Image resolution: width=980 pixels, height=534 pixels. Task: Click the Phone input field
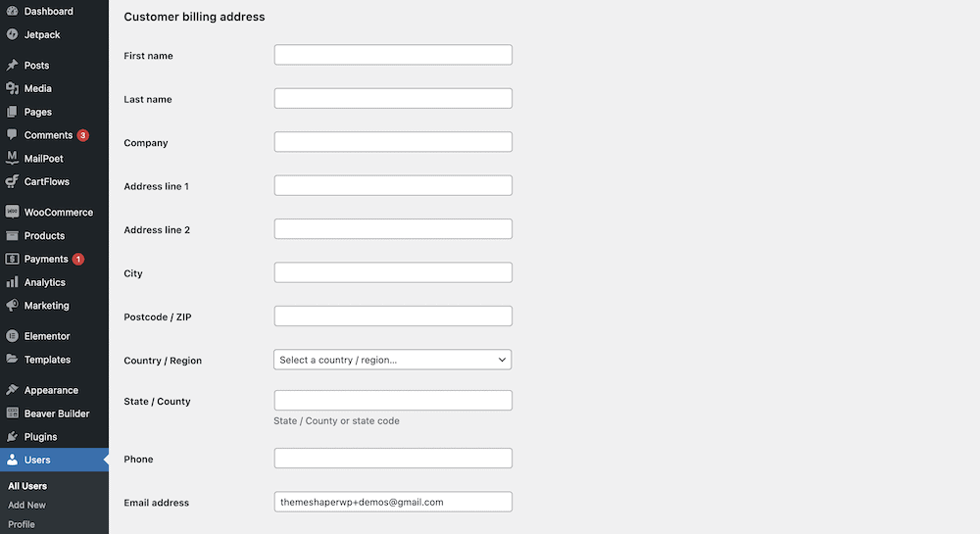tap(393, 458)
